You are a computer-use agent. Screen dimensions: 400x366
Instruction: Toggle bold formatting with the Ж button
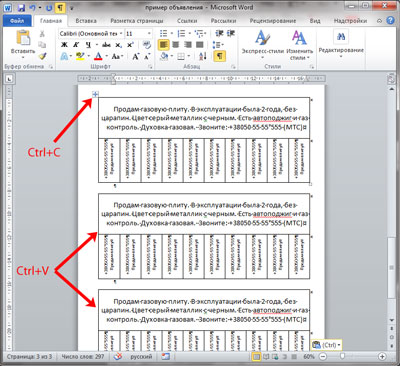(65, 45)
